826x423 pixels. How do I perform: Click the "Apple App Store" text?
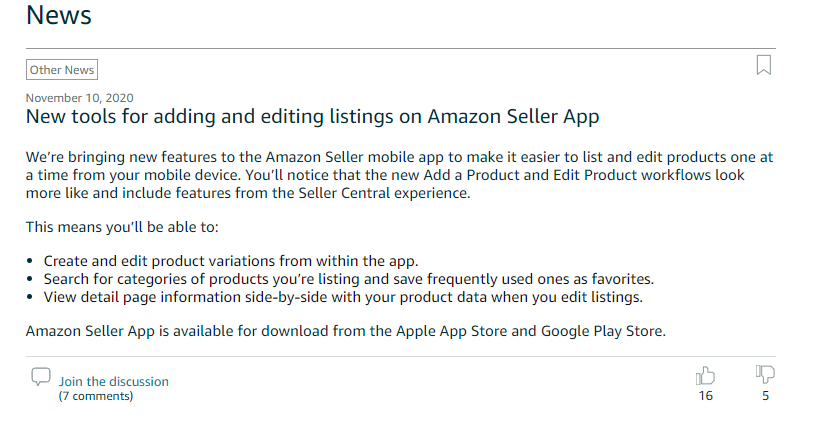451,331
